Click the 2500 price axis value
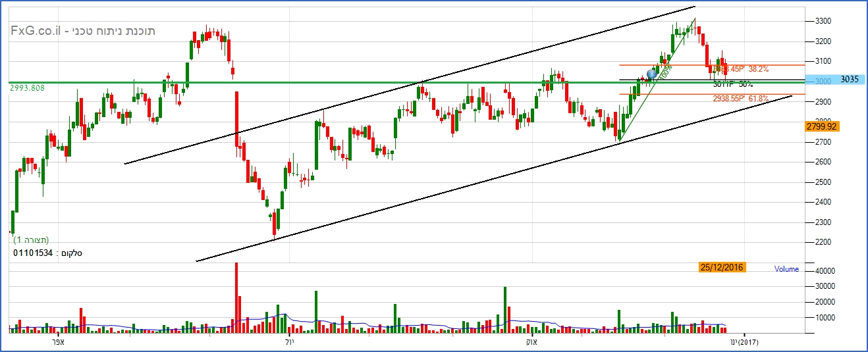Screen dimensions: 868x352 824,182
